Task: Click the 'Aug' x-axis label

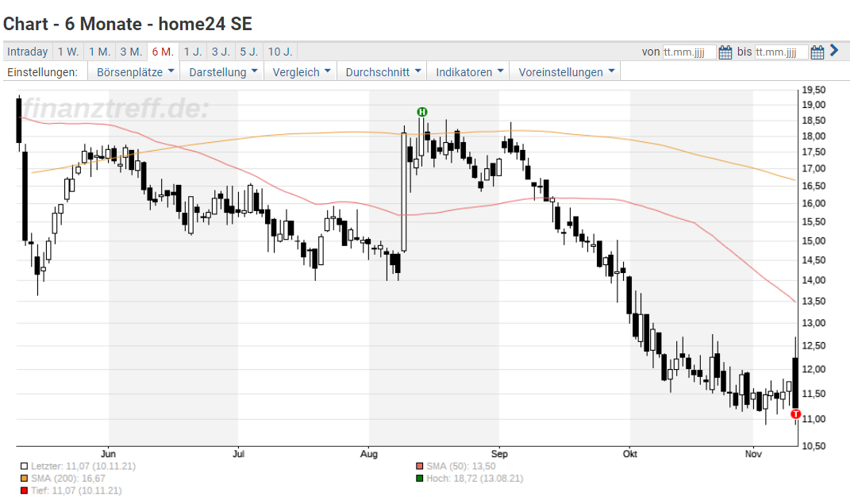Action: (x=369, y=454)
